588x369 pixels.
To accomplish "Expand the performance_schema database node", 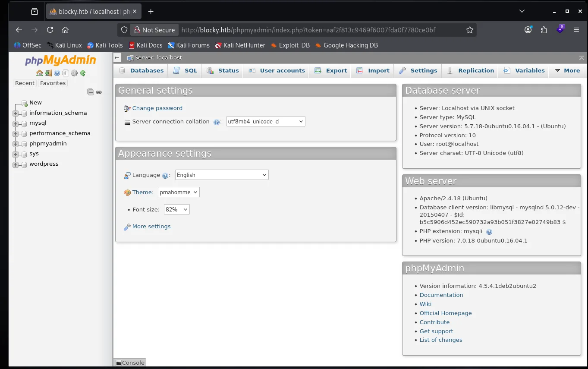I will 16,134.
